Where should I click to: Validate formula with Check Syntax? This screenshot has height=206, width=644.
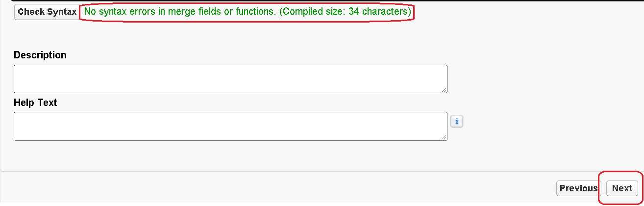47,12
